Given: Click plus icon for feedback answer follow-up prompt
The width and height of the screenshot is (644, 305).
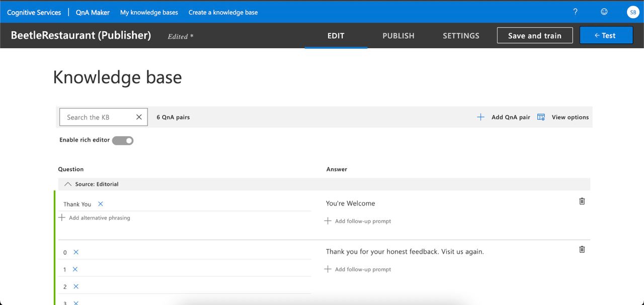Looking at the screenshot, I should click(328, 269).
